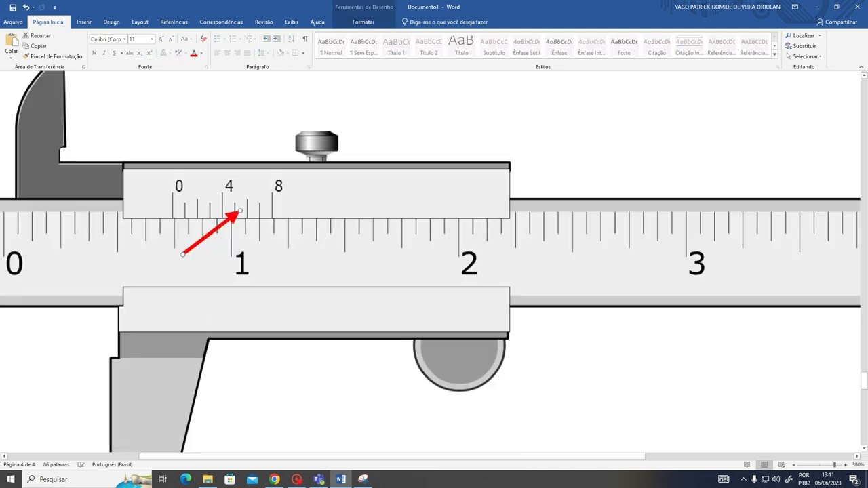
Task: Select the Título 1 style
Action: [396, 46]
